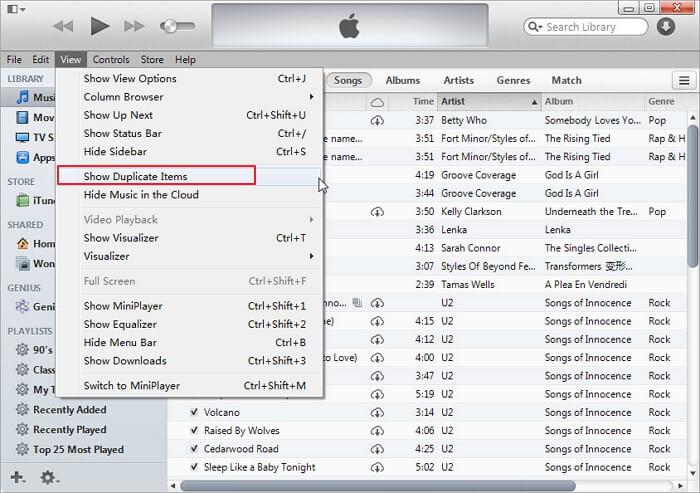
Task: Click the Next track fast-forward button
Action: point(134,26)
